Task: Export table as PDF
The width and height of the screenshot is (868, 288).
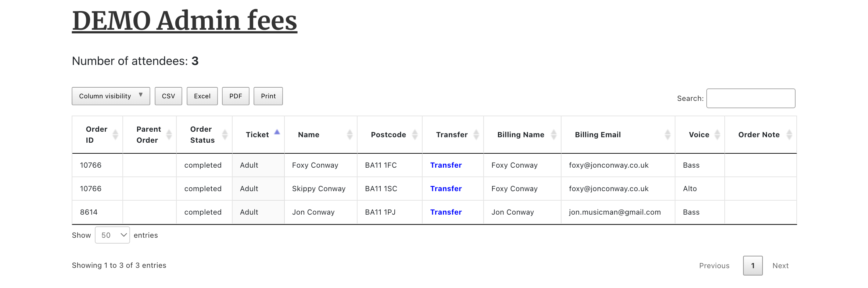Action: (x=236, y=96)
